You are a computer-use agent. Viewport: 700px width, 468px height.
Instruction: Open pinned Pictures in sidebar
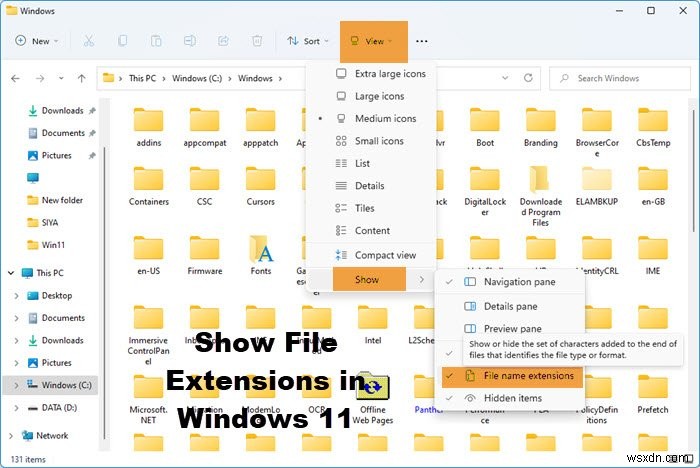point(62,155)
